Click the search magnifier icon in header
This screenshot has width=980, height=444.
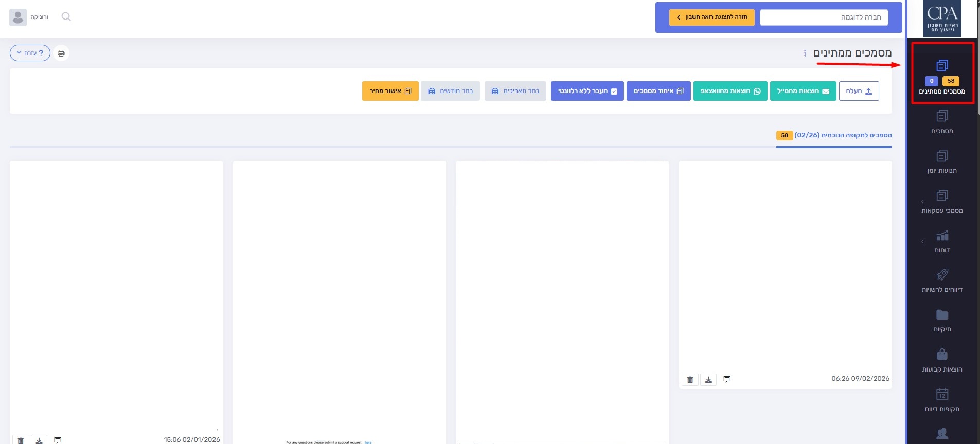[66, 17]
